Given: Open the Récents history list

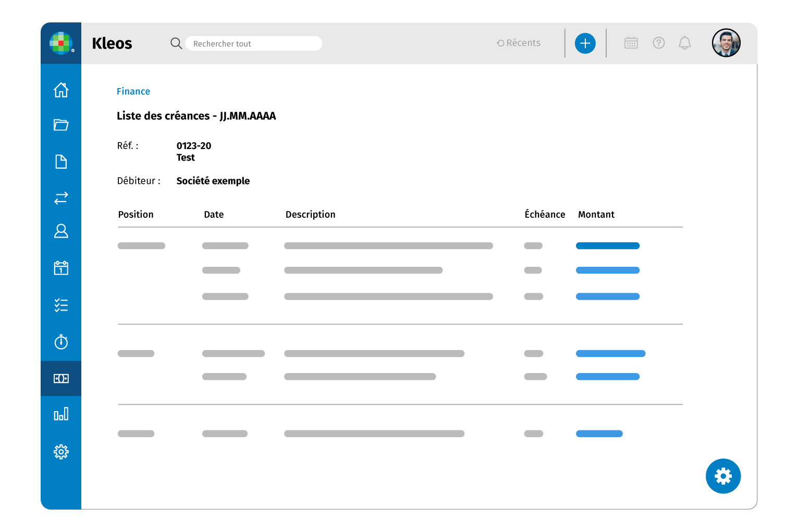Looking at the screenshot, I should [x=519, y=43].
